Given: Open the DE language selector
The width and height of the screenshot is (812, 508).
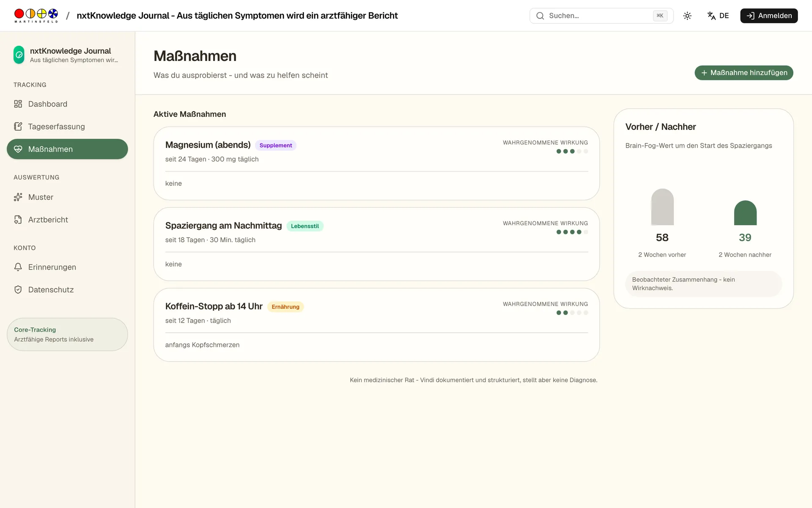Looking at the screenshot, I should pyautogui.click(x=718, y=16).
